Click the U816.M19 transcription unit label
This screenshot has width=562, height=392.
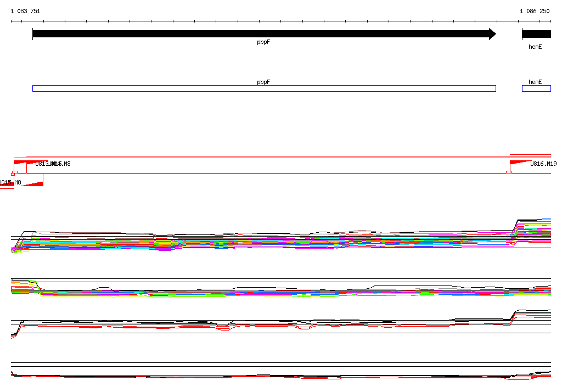(x=543, y=164)
